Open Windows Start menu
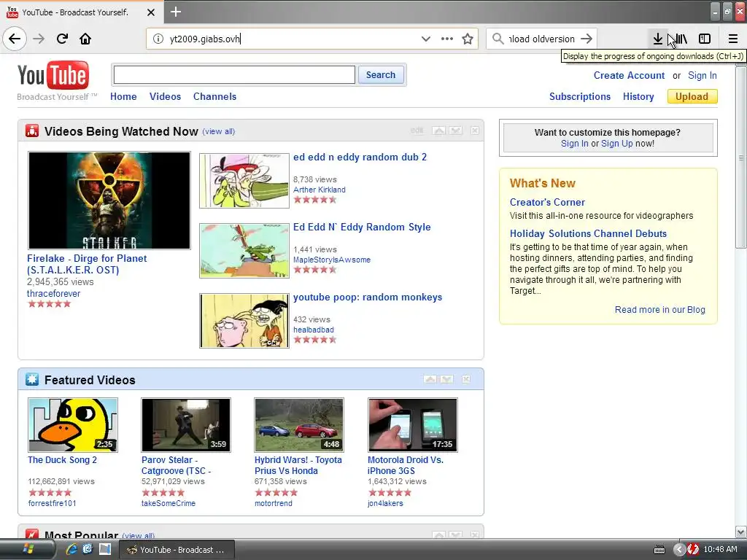 pyautogui.click(x=28, y=550)
